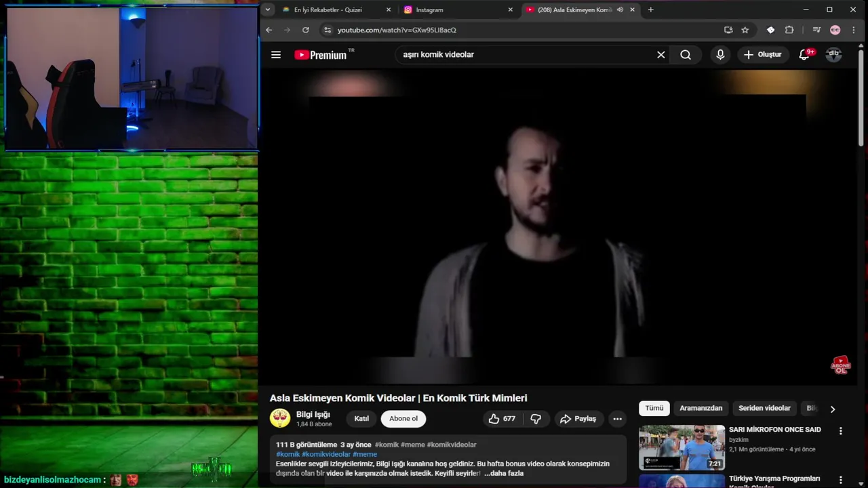Open the Chrome profile avatar
868x488 pixels.
835,30
